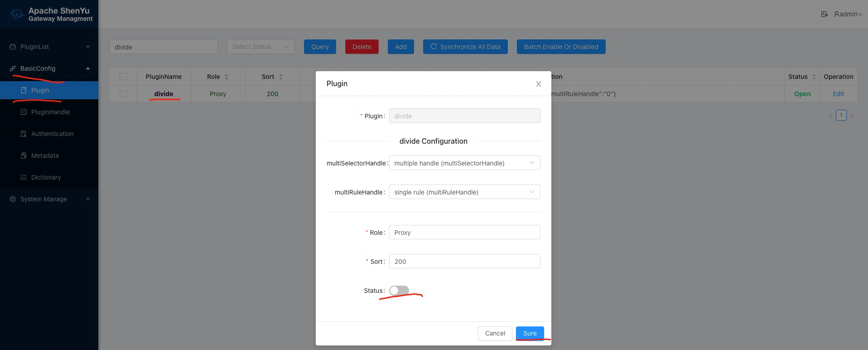
Task: Click the Authentication menu icon
Action: (24, 134)
